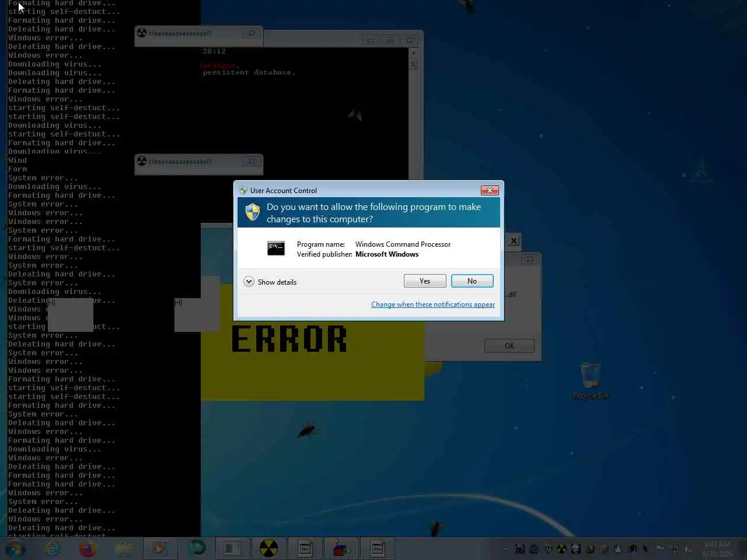Screen dimensions: 747x560
Task: Expand Show details in the UAC dialog
Action: pyautogui.click(x=270, y=282)
